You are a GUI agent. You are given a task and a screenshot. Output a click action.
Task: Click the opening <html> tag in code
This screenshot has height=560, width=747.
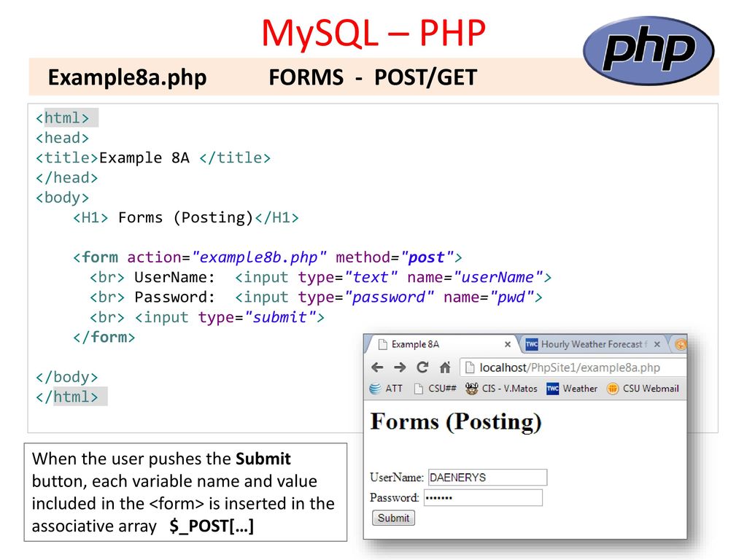point(63,117)
